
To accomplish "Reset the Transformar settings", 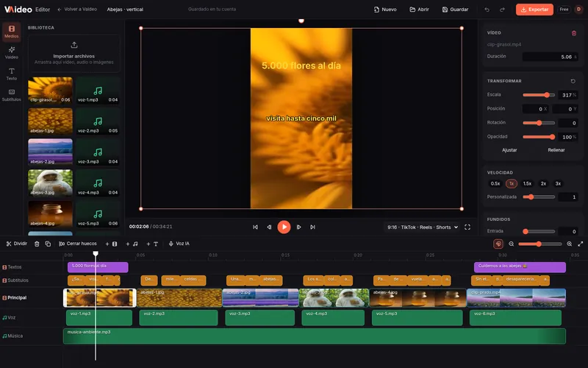I will pyautogui.click(x=573, y=81).
